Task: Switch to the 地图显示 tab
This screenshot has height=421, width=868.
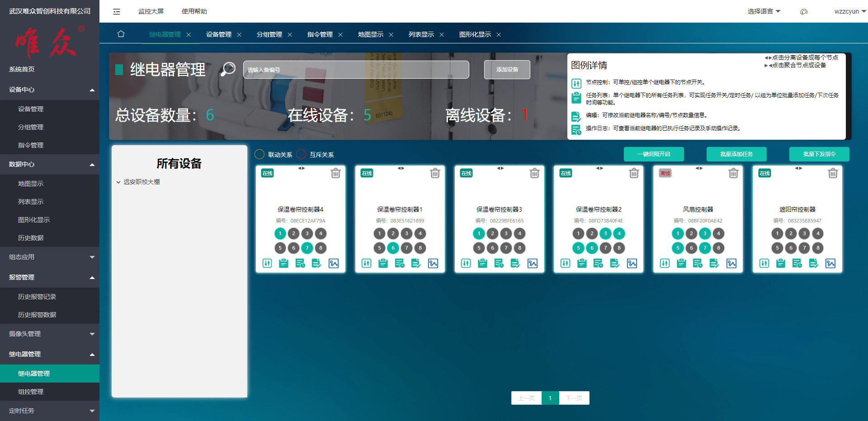Action: tap(370, 34)
